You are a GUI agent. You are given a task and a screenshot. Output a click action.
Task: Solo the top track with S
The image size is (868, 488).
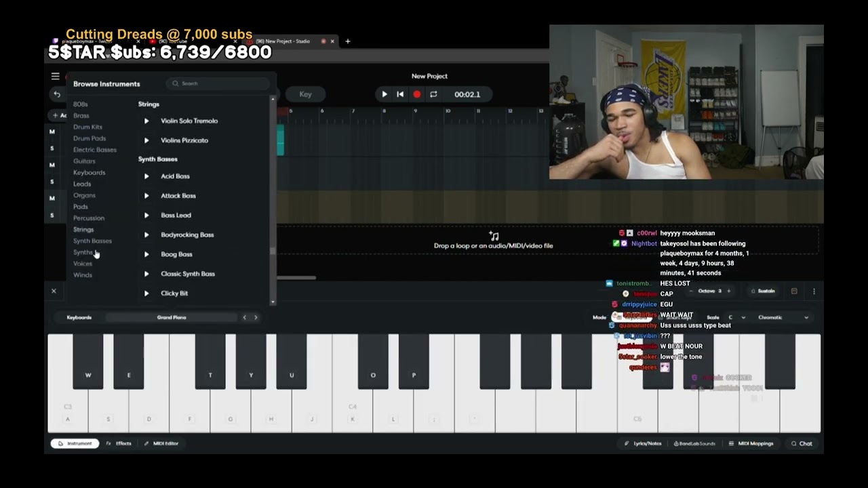[52, 148]
